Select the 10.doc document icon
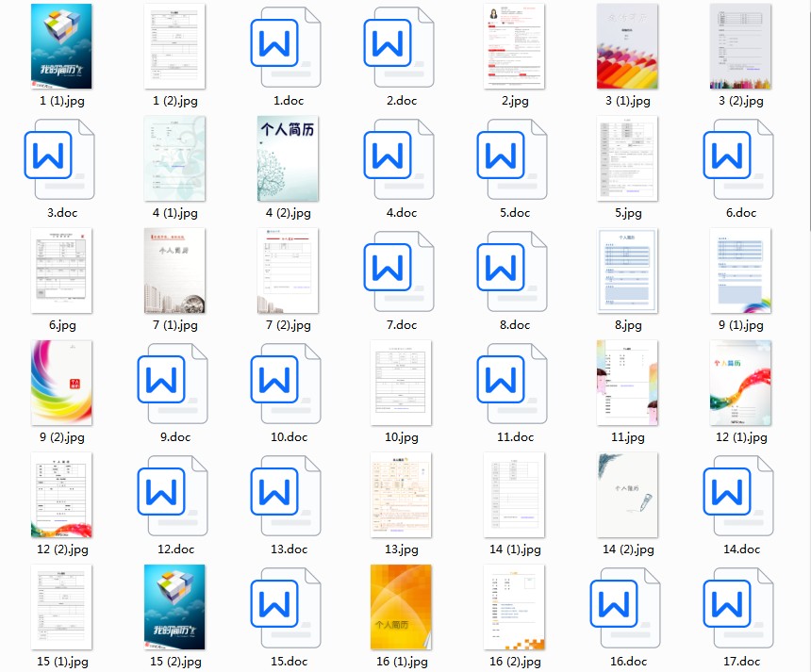This screenshot has height=672, width=811. (286, 383)
